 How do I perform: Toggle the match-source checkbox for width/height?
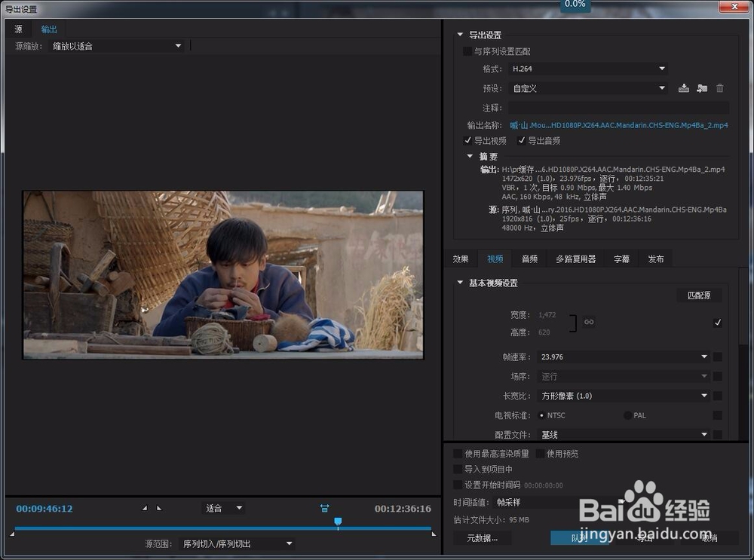tap(718, 323)
